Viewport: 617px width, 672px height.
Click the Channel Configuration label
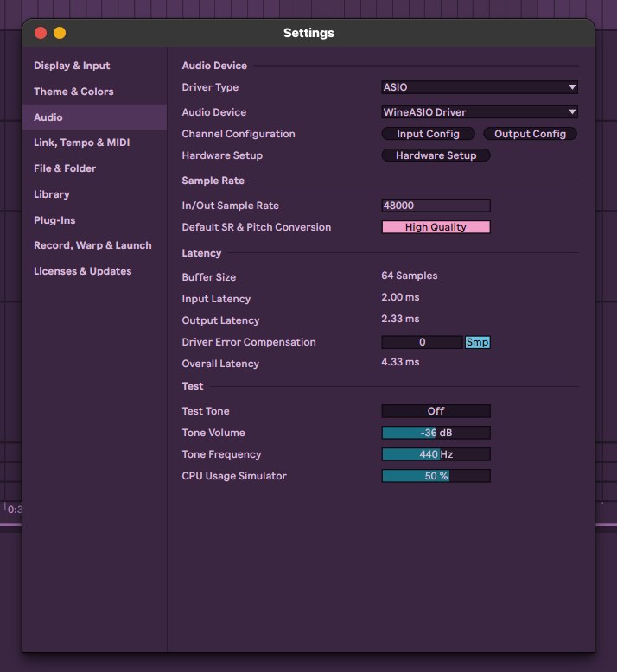tap(239, 134)
